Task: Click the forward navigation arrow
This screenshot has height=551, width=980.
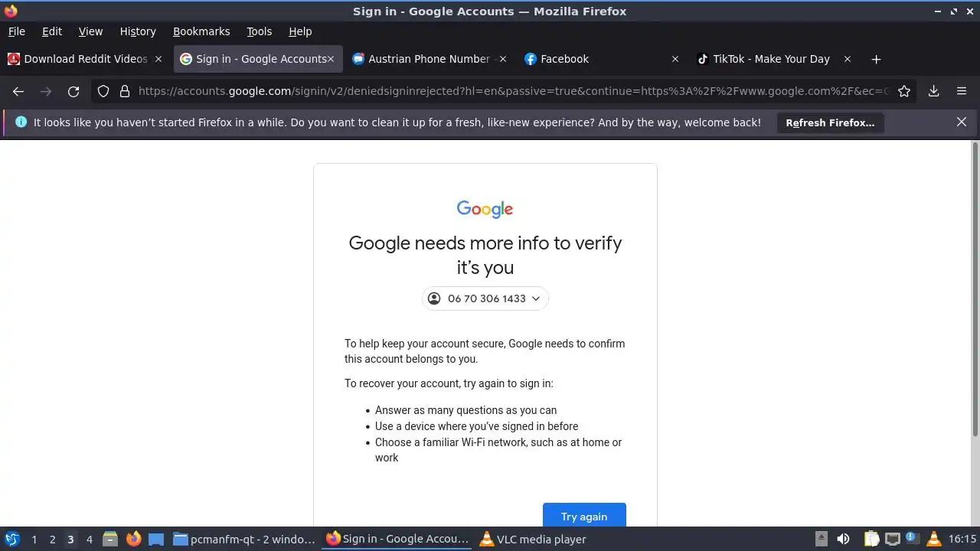Action: point(46,91)
